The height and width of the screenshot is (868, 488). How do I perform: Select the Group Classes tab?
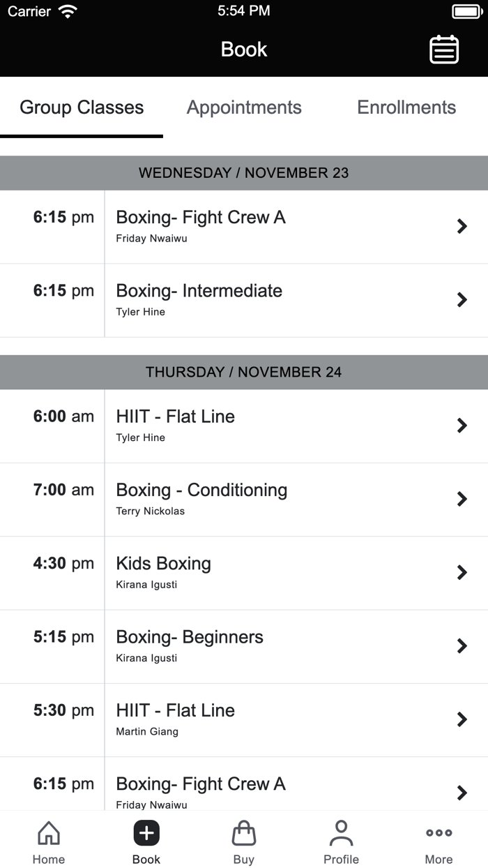[82, 107]
